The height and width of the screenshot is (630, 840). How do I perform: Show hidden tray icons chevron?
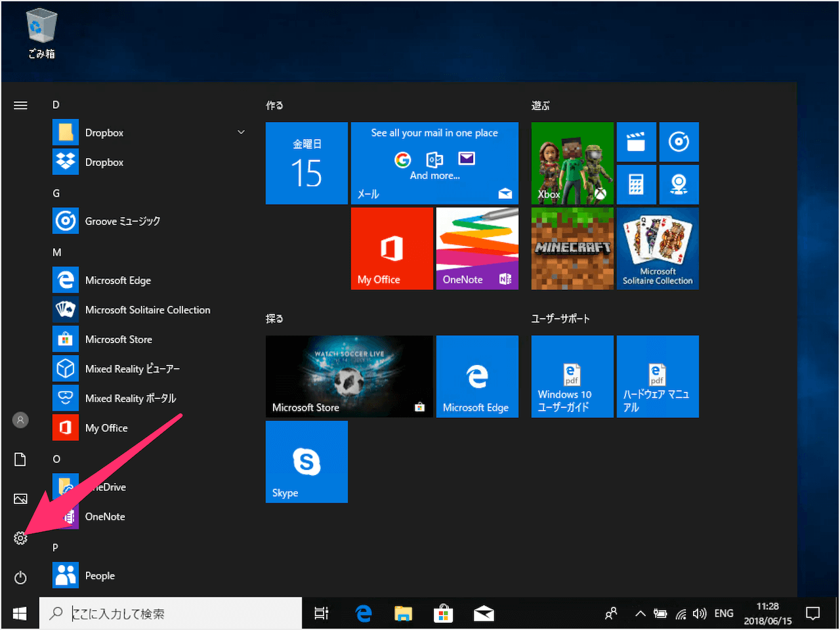point(640,614)
